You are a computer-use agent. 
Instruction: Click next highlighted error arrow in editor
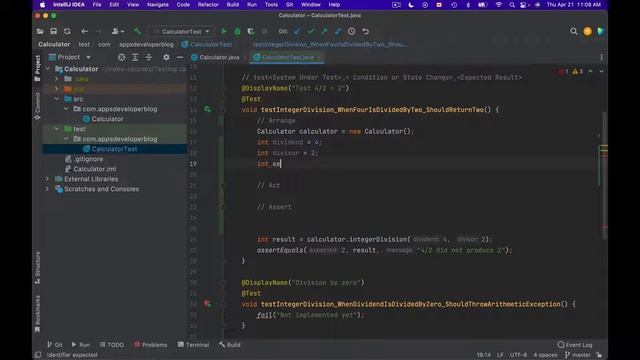pos(602,71)
